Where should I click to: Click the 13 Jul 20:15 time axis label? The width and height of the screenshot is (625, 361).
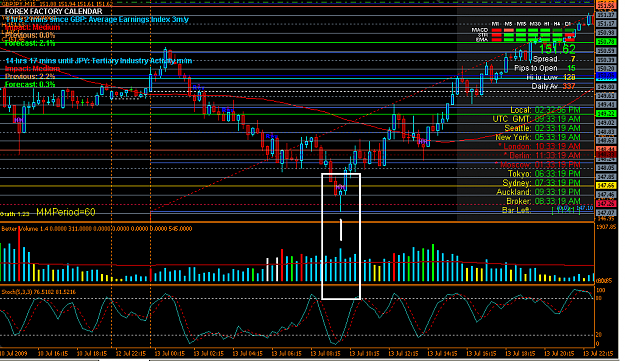(559, 353)
